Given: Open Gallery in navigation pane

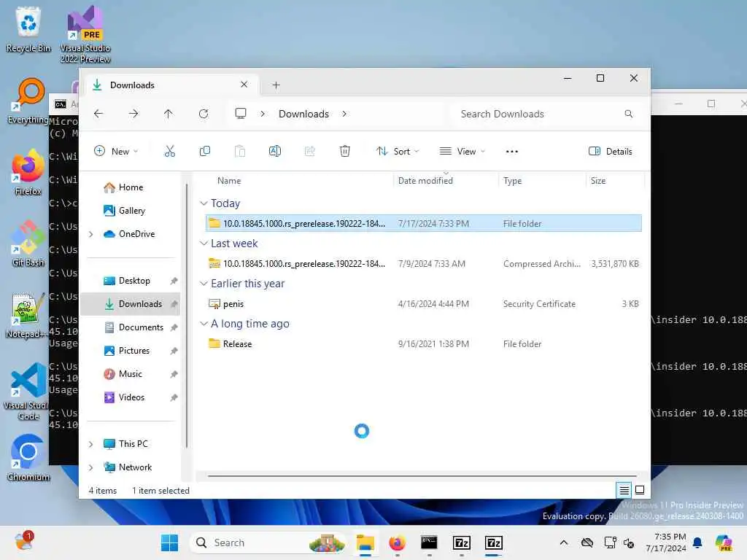Looking at the screenshot, I should (132, 211).
